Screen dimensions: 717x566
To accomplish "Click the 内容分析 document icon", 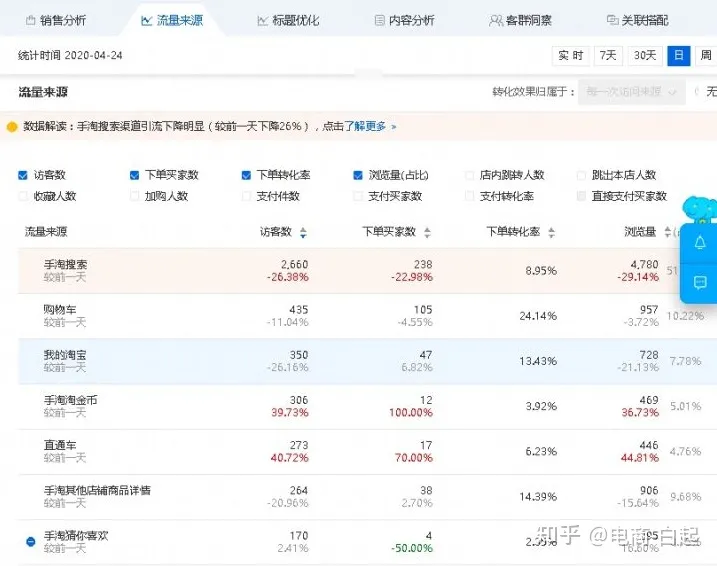I will [x=379, y=20].
